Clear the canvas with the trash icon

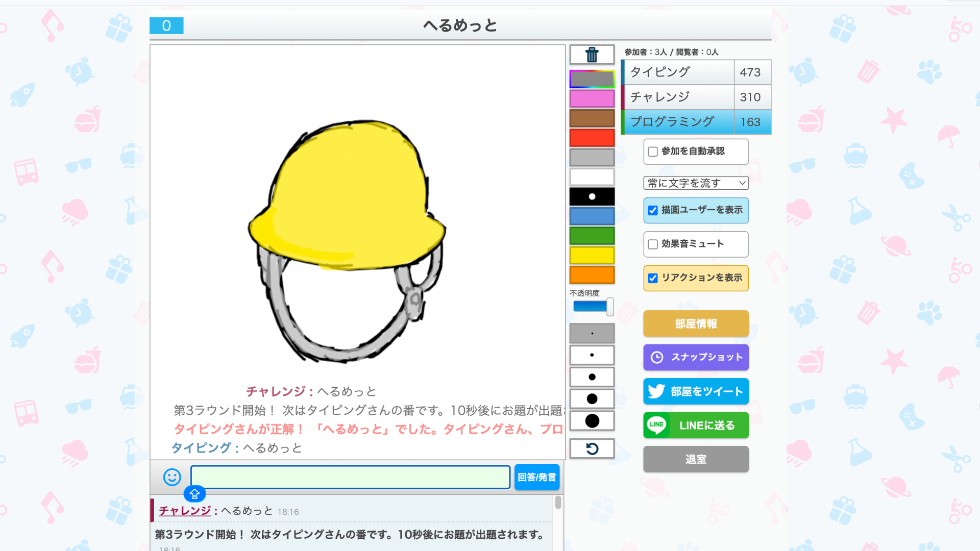tap(592, 55)
